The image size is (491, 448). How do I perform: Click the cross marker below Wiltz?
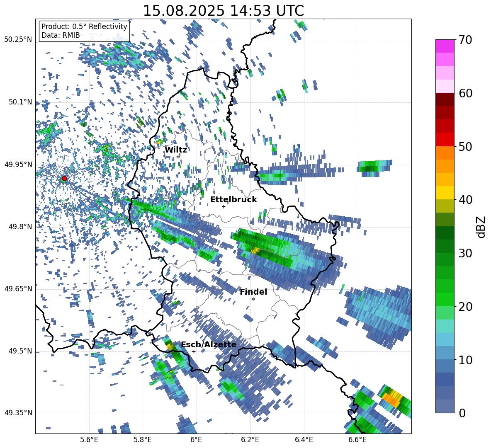(178, 157)
